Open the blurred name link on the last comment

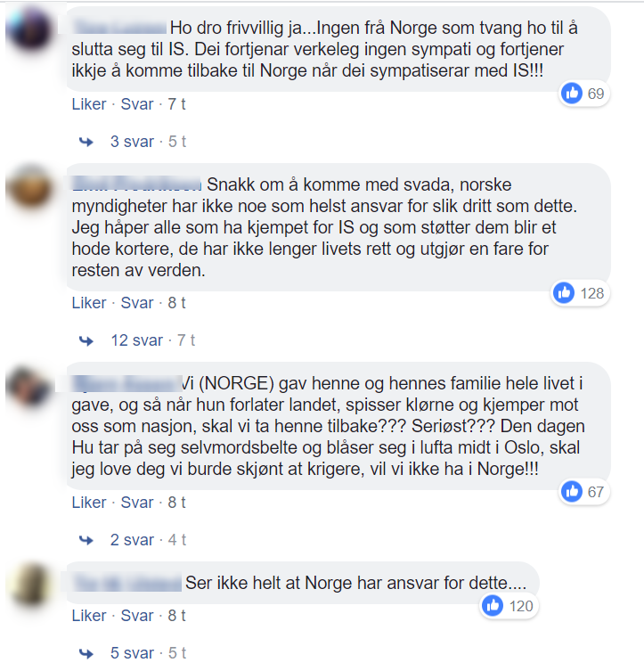(127, 584)
